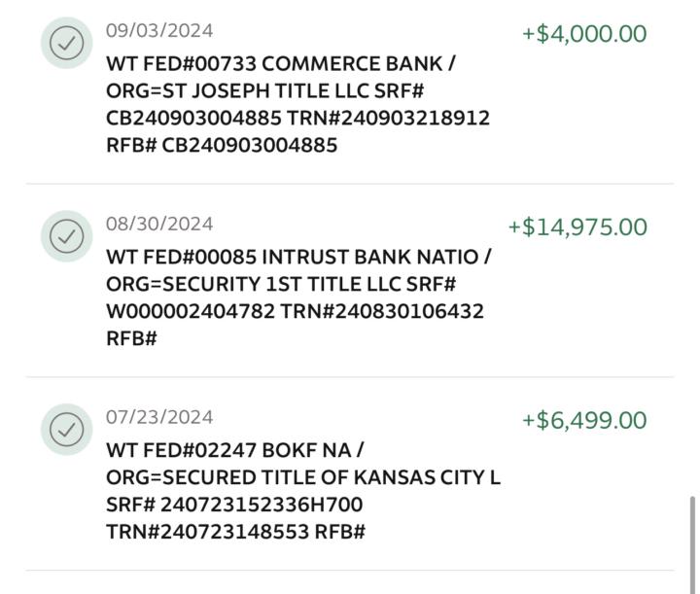Click the vertical scrollbar thumb at right edge
700x594 pixels.
[692, 544]
